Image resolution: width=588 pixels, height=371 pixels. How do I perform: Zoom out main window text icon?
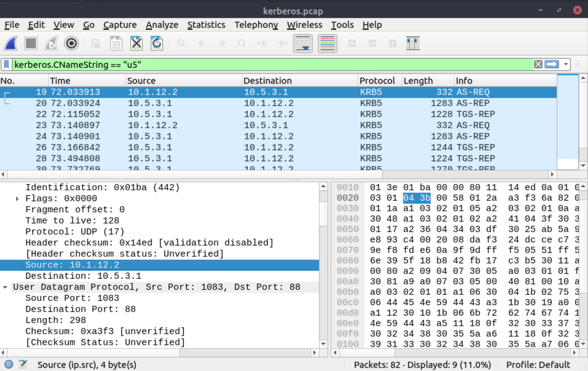coord(372,43)
